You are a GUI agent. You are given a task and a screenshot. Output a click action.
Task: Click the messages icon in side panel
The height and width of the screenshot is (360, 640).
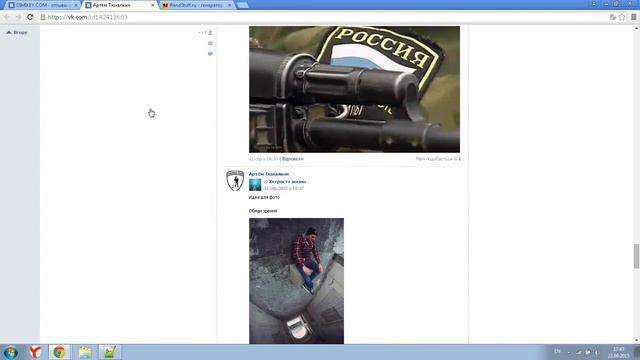coord(210,43)
